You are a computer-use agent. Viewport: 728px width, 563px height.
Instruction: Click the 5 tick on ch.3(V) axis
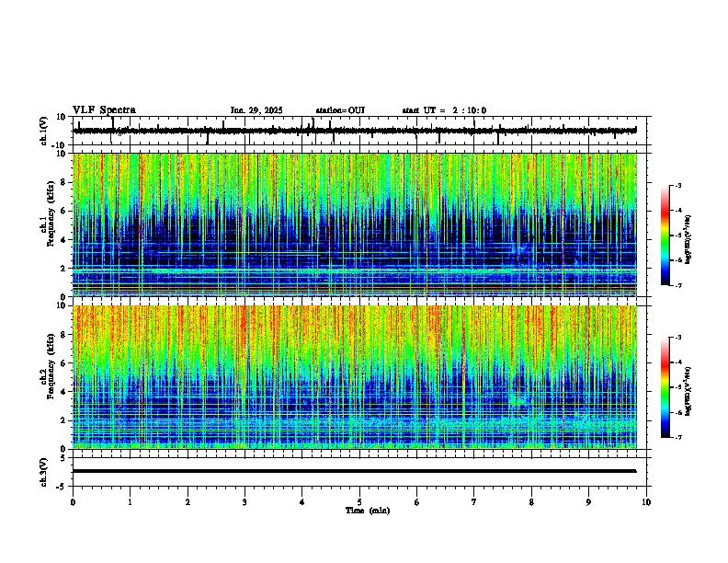click(x=64, y=458)
